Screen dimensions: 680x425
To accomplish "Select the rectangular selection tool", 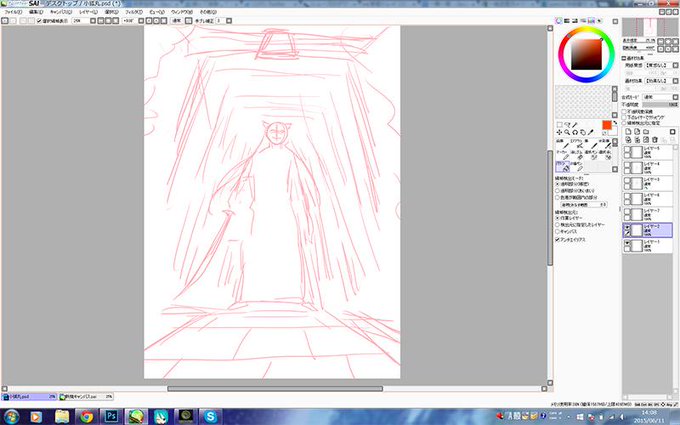I will pos(559,125).
